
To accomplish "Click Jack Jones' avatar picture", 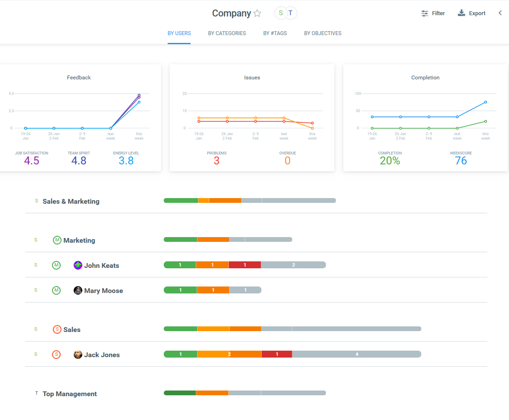I will tap(78, 355).
